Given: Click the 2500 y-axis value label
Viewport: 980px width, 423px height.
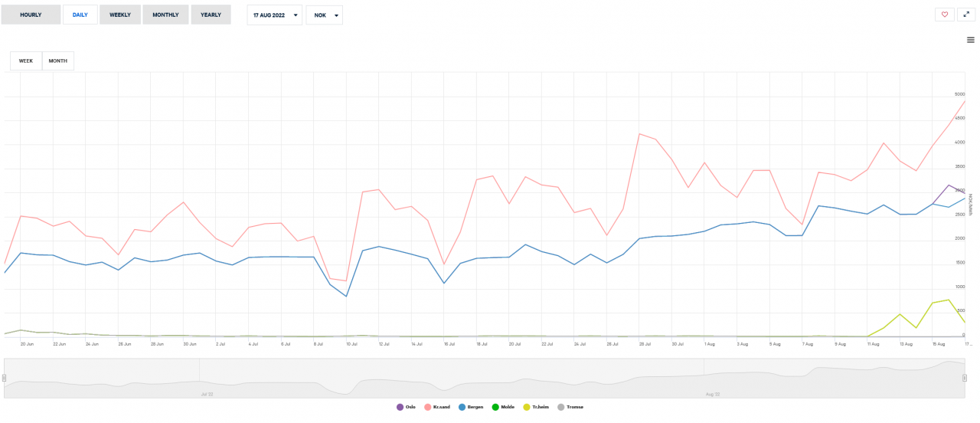Looking at the screenshot, I should point(959,215).
